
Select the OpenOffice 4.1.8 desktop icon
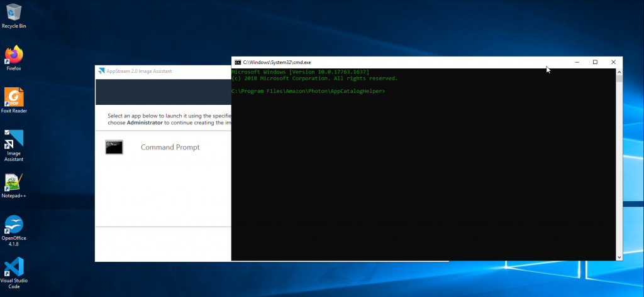[14, 230]
